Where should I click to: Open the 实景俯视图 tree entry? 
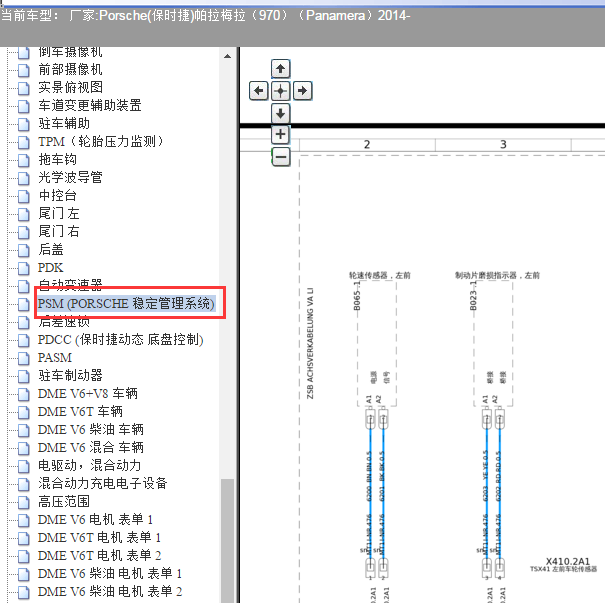click(x=70, y=87)
